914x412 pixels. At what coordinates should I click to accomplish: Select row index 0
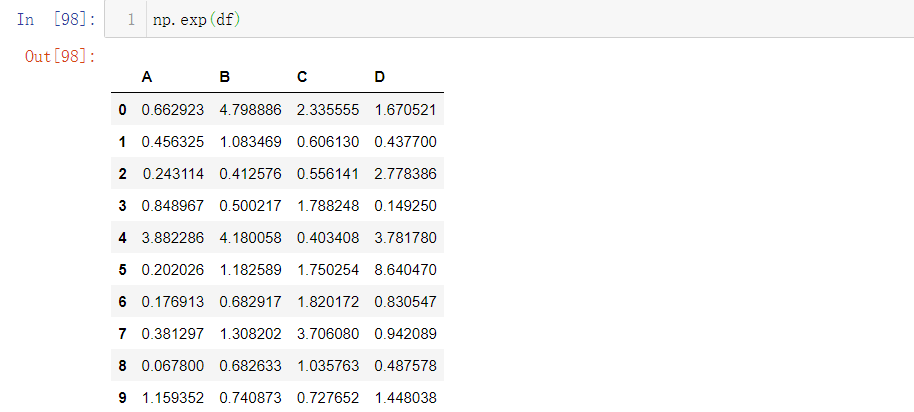click(122, 110)
